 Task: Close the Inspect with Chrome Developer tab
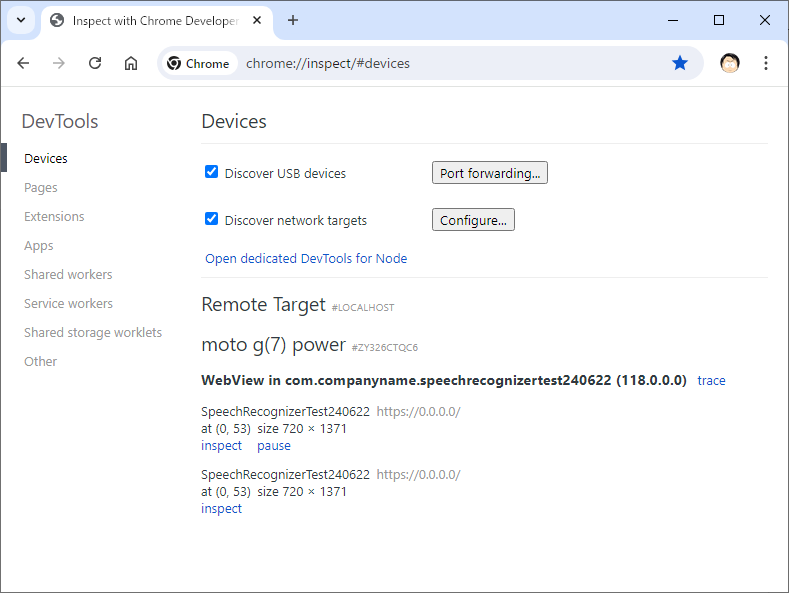[x=257, y=20]
